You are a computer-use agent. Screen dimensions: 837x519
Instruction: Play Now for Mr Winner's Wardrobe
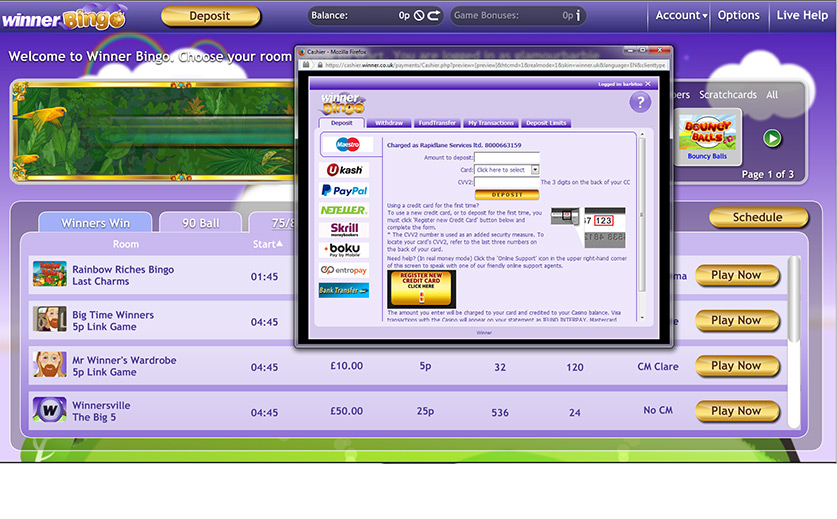(737, 366)
